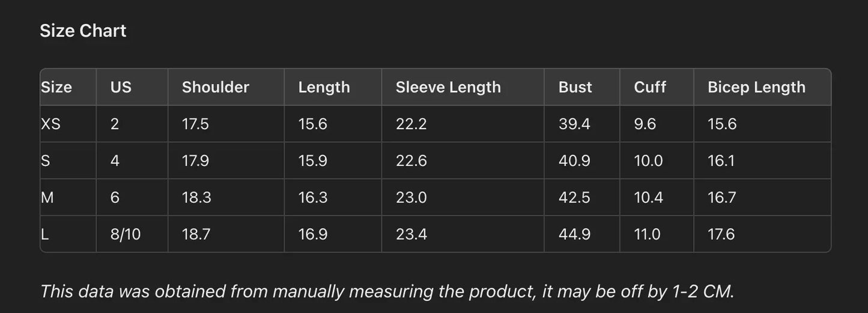Click the 17.9 shoulder value for S
868x313 pixels.
coord(196,161)
